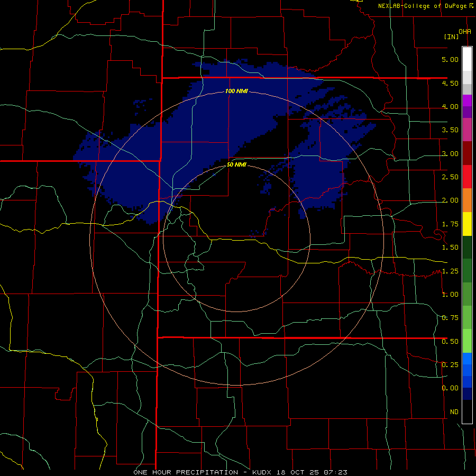Select the black ND swatch in legend

point(467,411)
